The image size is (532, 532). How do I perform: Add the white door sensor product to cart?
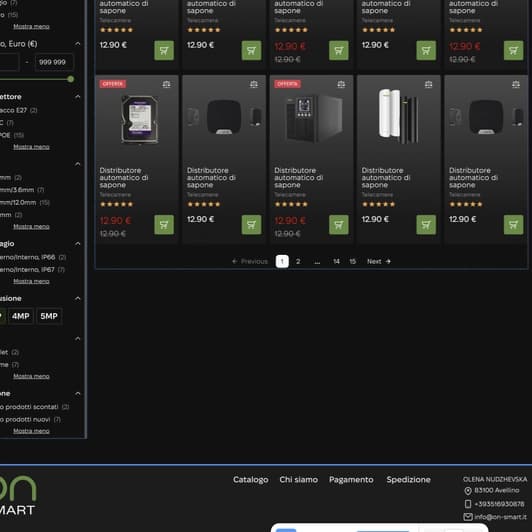(x=426, y=225)
